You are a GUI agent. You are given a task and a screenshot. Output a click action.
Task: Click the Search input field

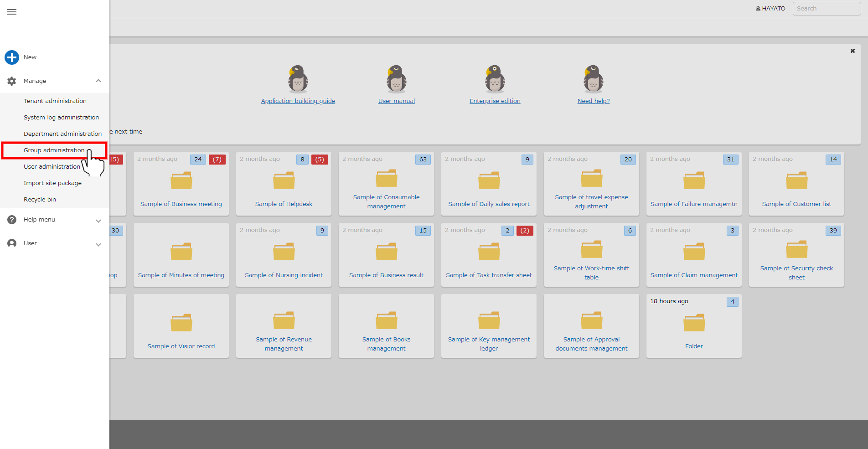tap(827, 9)
